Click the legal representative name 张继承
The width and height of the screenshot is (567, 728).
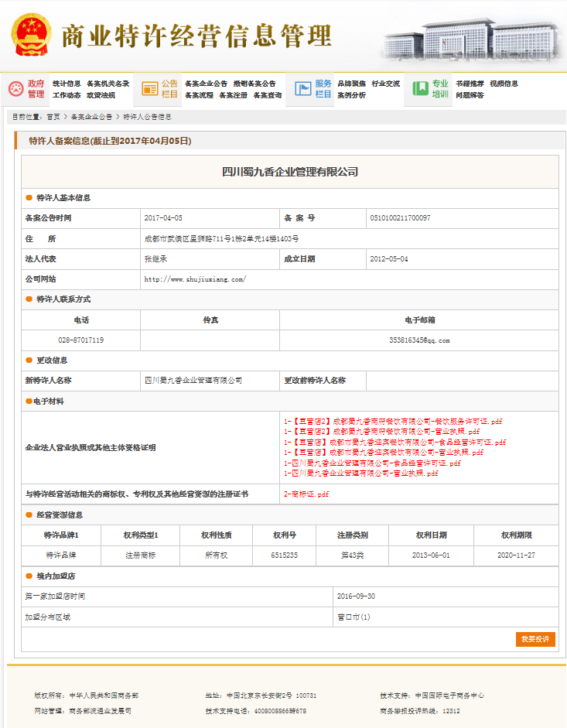click(x=155, y=259)
